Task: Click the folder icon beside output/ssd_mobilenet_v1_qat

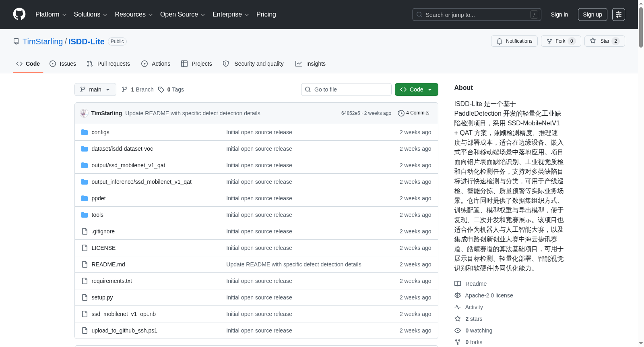Action: pyautogui.click(x=85, y=165)
